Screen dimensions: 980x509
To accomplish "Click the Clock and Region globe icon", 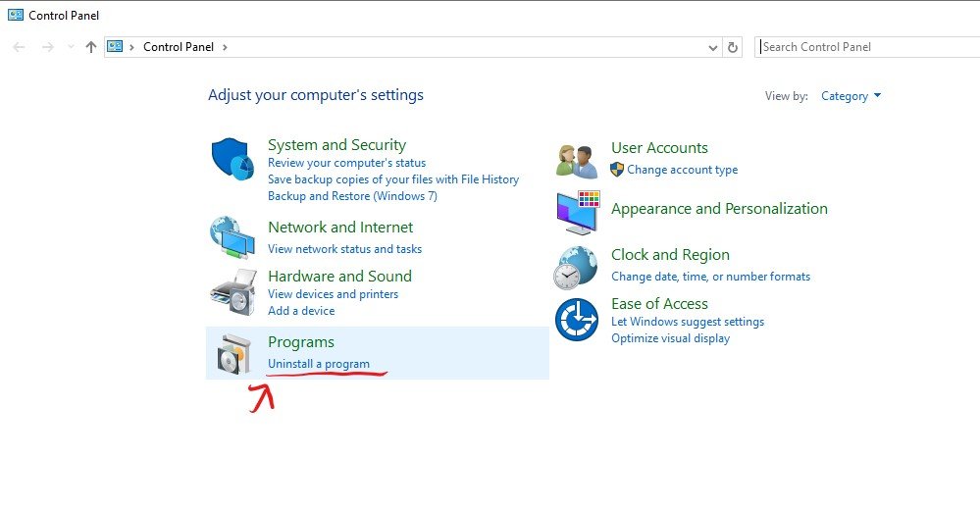I will click(575, 267).
